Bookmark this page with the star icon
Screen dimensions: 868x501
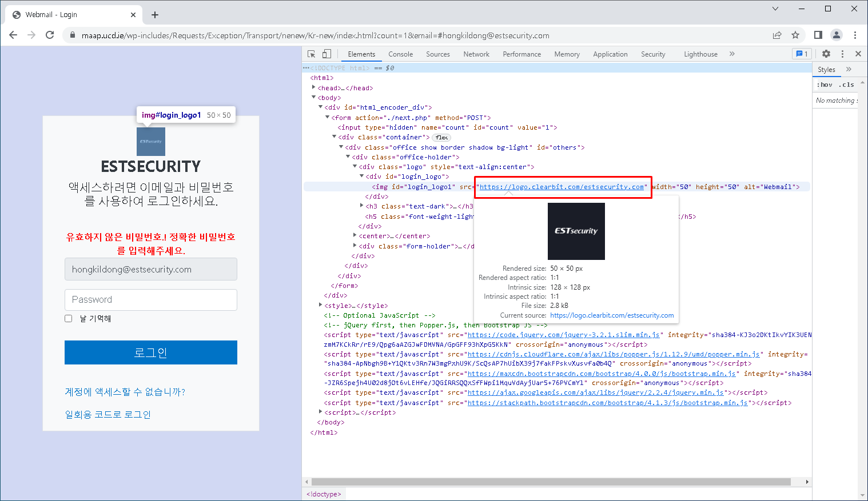tap(795, 35)
